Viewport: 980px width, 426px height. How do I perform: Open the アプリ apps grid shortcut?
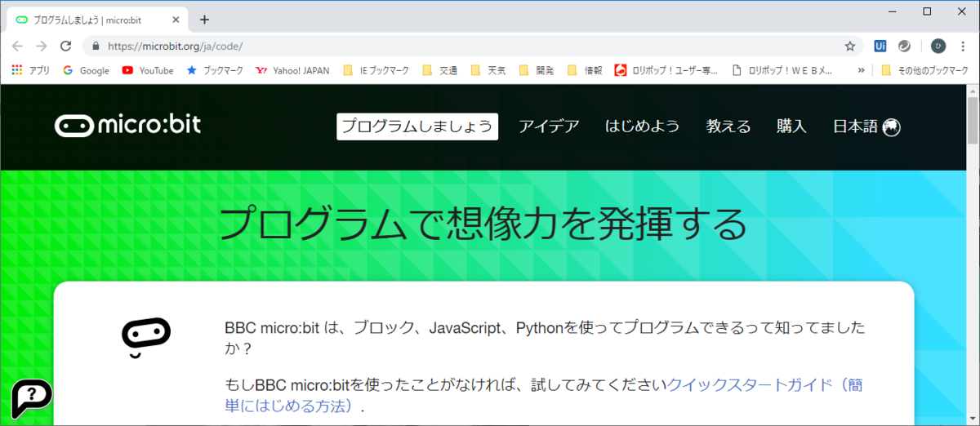[x=31, y=70]
